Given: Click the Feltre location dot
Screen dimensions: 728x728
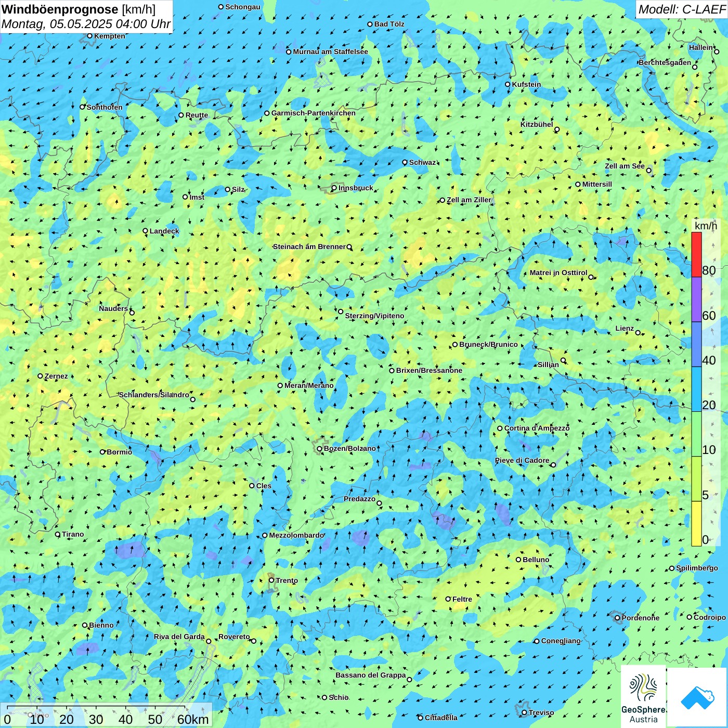Looking at the screenshot, I should point(448,599).
